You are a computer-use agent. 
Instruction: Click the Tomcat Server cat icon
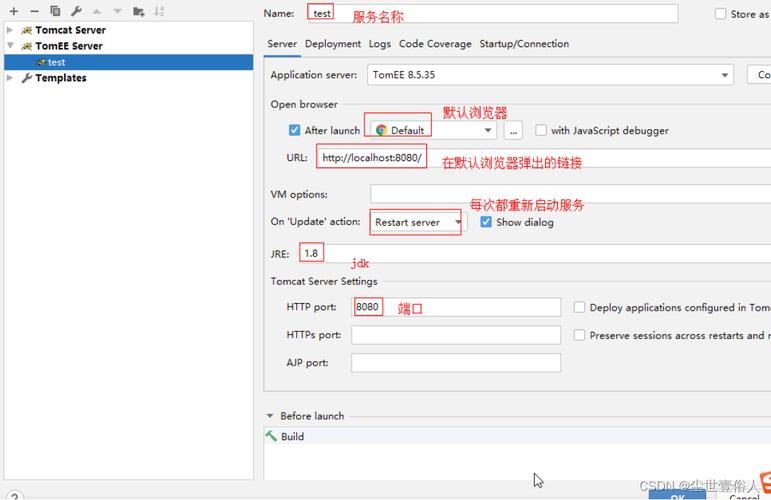click(27, 30)
